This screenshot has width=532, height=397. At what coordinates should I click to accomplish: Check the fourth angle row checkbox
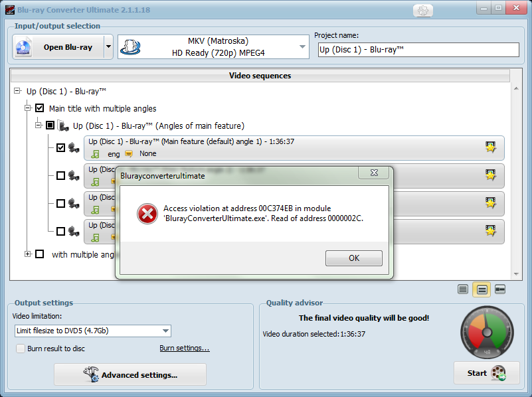point(60,231)
